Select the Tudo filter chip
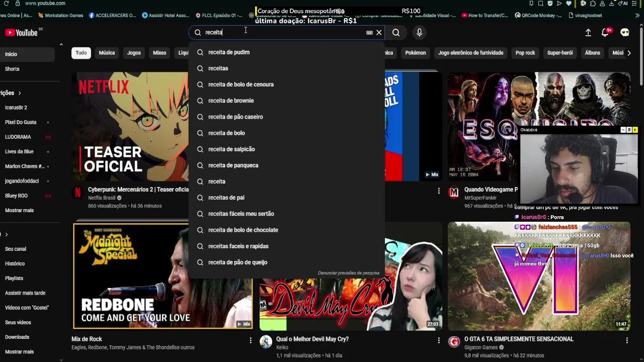This screenshot has height=362, width=644. pyautogui.click(x=81, y=53)
